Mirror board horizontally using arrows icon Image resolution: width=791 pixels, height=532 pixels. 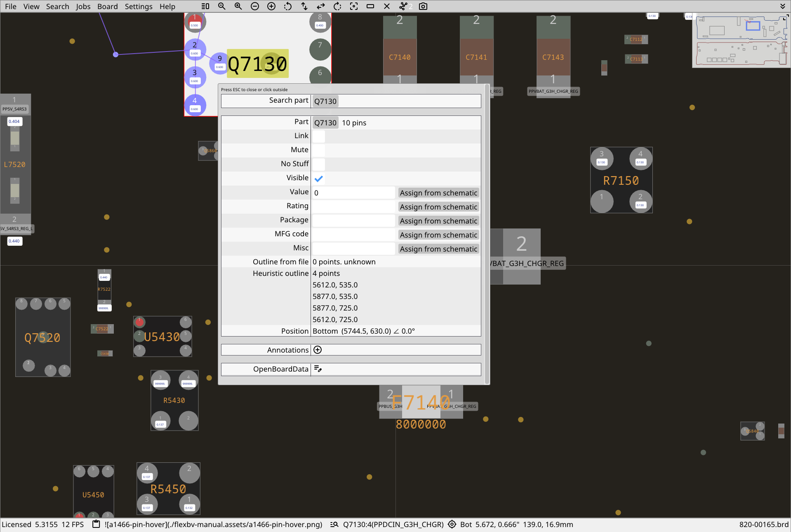(x=321, y=6)
